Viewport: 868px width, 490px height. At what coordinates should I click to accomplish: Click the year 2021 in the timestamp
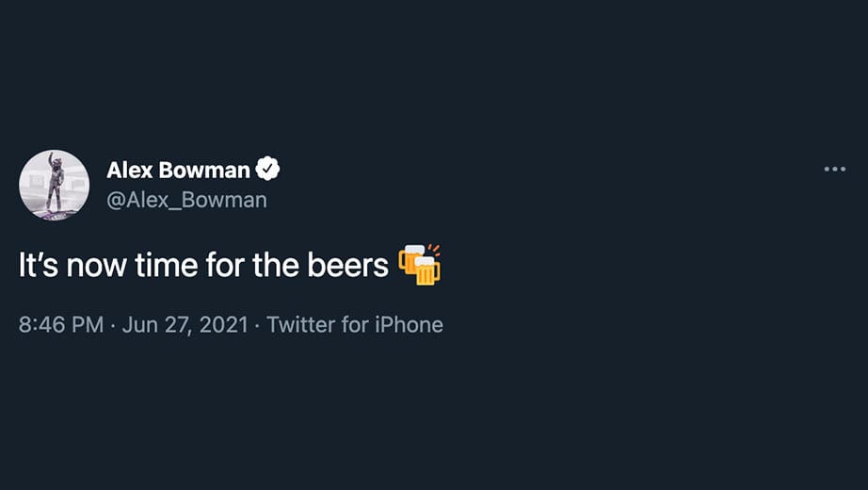[224, 324]
